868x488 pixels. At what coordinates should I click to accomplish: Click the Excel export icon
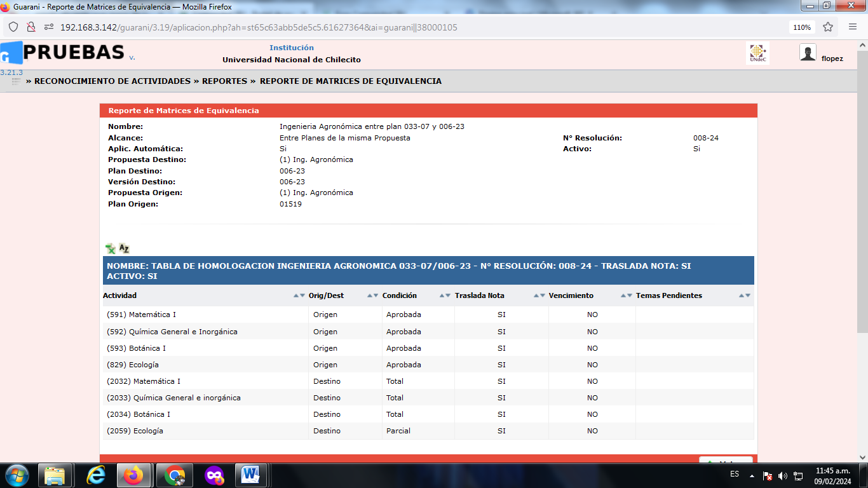click(x=111, y=248)
